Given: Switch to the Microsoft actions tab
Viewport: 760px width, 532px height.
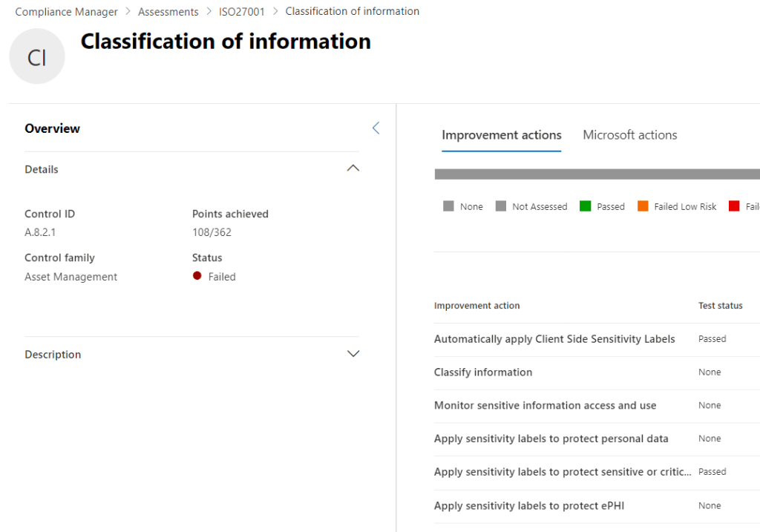Looking at the screenshot, I should [x=629, y=135].
